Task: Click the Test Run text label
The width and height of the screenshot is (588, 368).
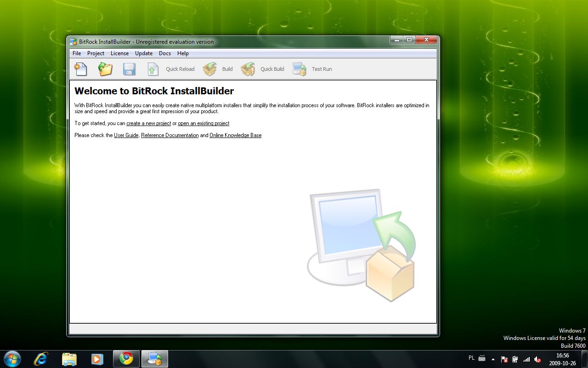Action: tap(322, 69)
